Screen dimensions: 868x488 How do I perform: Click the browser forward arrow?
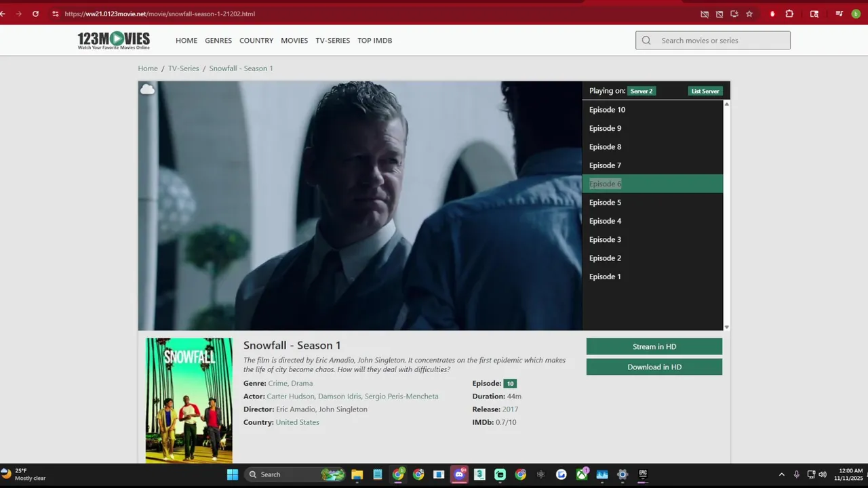(18, 14)
